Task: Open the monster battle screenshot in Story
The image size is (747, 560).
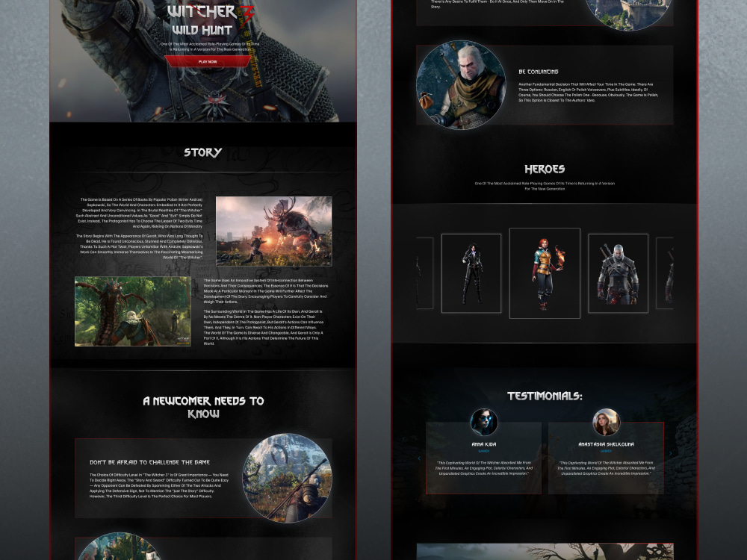Action: tap(274, 231)
